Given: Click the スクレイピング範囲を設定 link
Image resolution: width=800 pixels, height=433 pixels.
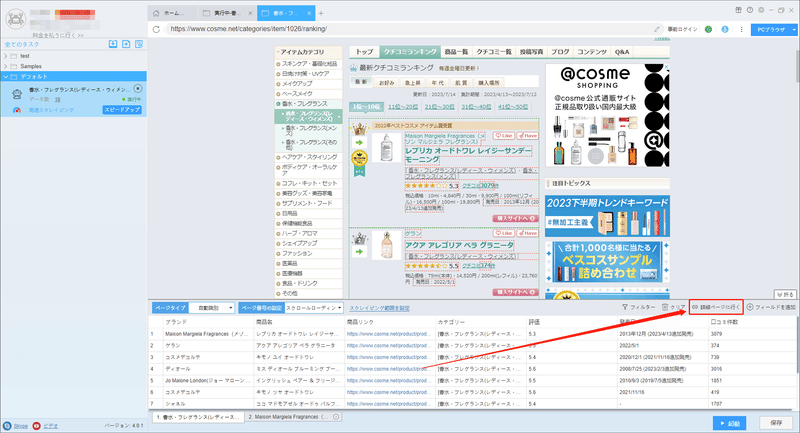Looking at the screenshot, I should [379, 308].
